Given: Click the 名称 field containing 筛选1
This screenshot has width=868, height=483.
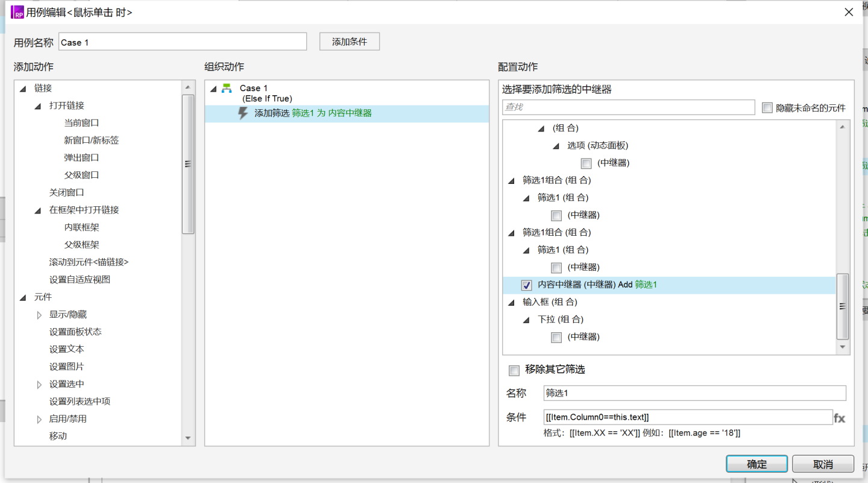Looking at the screenshot, I should 694,393.
